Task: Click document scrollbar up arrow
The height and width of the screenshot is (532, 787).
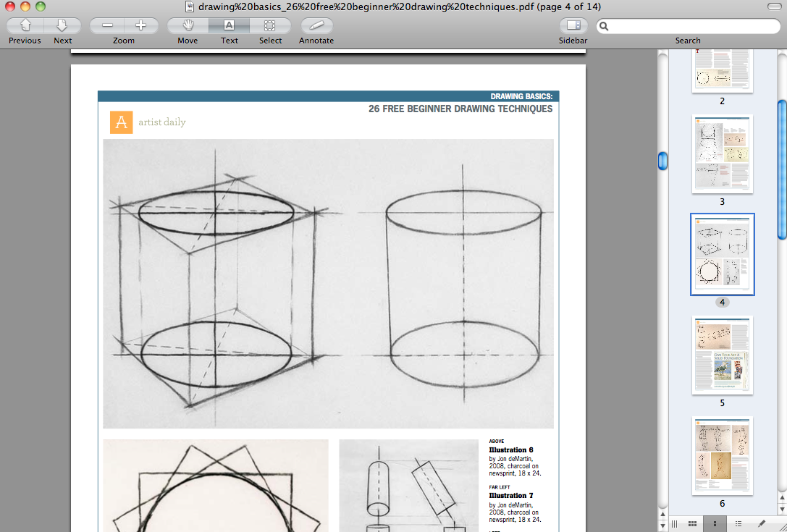Action: point(662,514)
